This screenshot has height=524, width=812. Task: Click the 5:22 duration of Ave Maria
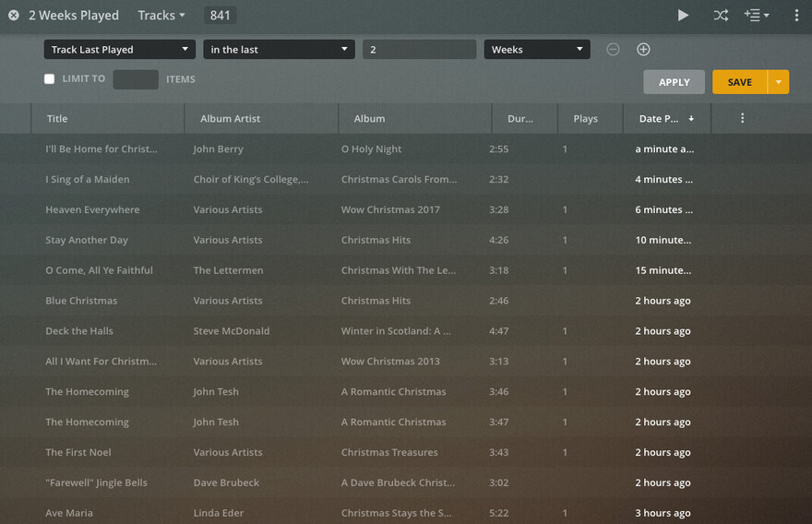tap(498, 513)
